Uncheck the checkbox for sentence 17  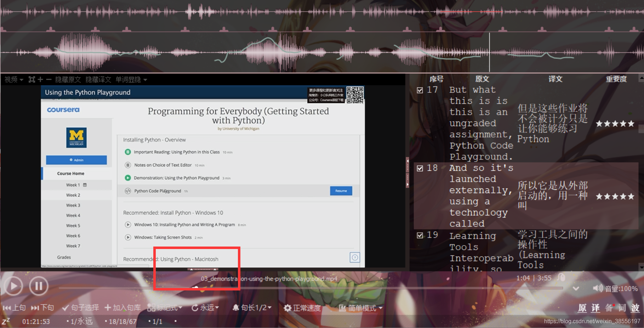[420, 90]
